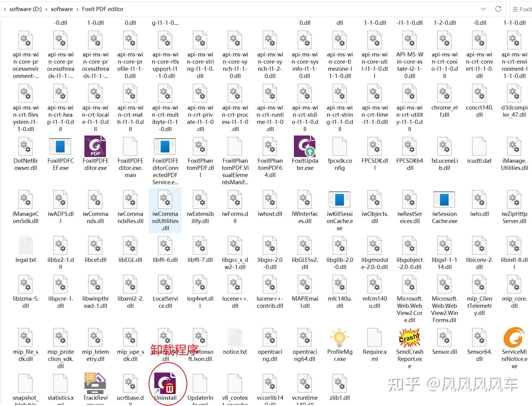Click the libintl-8.dll file name
The height and width of the screenshot is (406, 532).
click(514, 263)
